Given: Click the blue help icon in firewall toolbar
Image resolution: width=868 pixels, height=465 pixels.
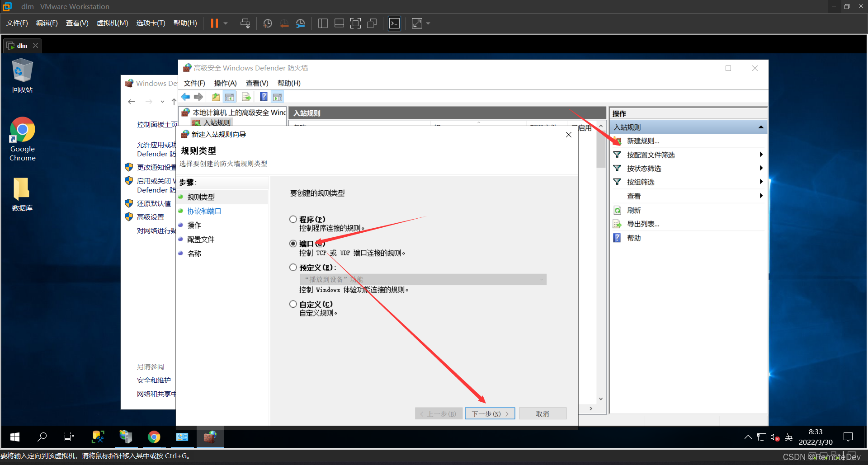Looking at the screenshot, I should pos(264,97).
